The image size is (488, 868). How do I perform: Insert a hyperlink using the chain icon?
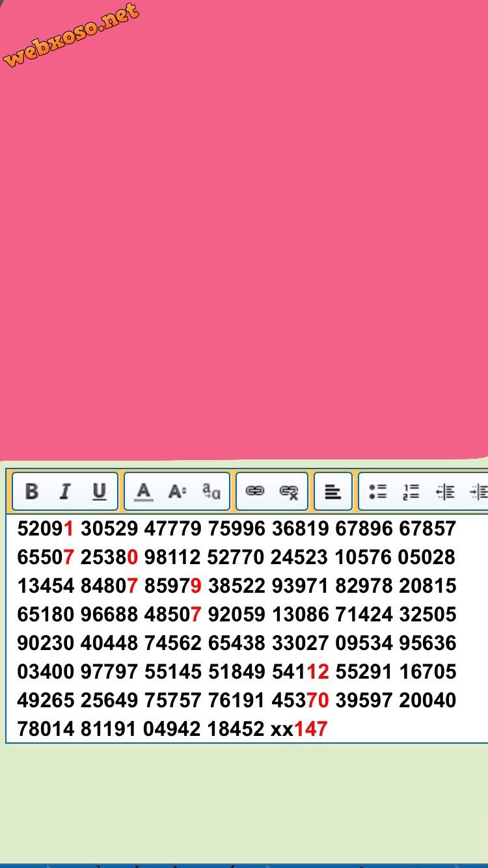coord(255,491)
